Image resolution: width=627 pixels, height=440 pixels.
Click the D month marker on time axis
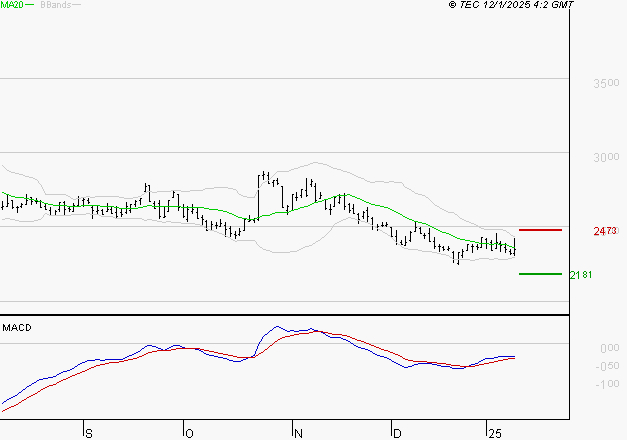click(x=397, y=433)
